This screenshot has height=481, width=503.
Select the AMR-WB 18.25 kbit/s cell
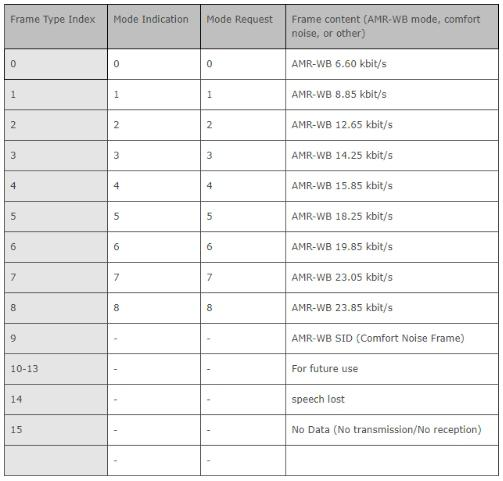tap(392, 217)
